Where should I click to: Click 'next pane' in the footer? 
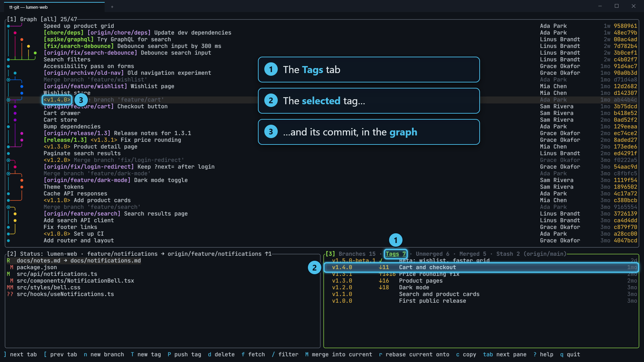pyautogui.click(x=504, y=355)
